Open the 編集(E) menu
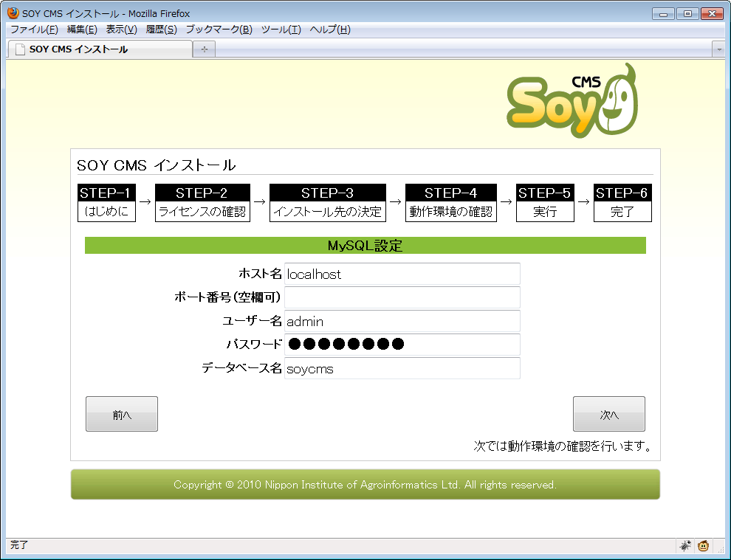Image resolution: width=731 pixels, height=560 pixels. pos(82,30)
